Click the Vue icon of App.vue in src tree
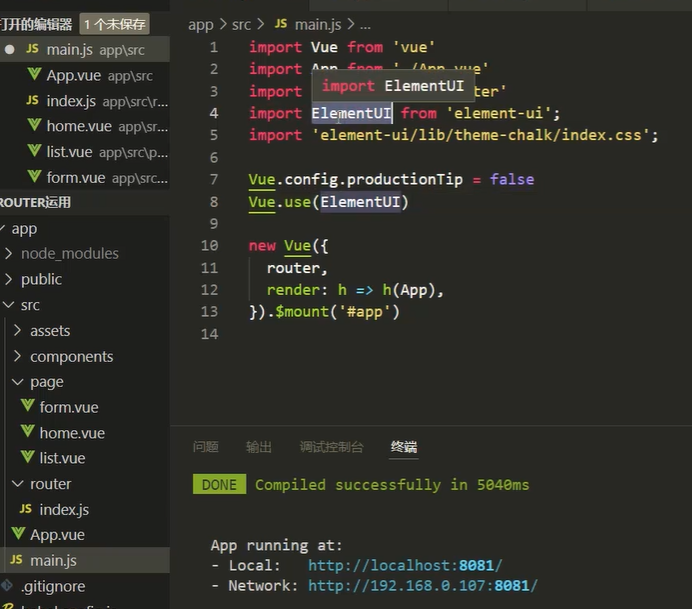 [x=18, y=534]
